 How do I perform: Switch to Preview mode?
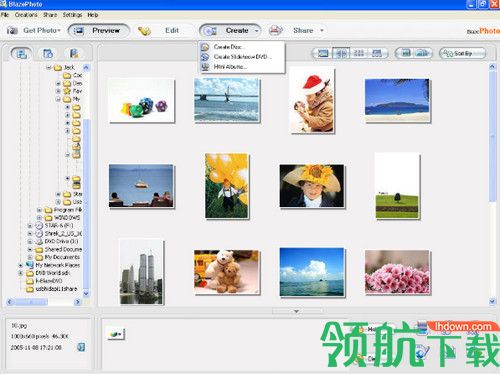pos(99,31)
